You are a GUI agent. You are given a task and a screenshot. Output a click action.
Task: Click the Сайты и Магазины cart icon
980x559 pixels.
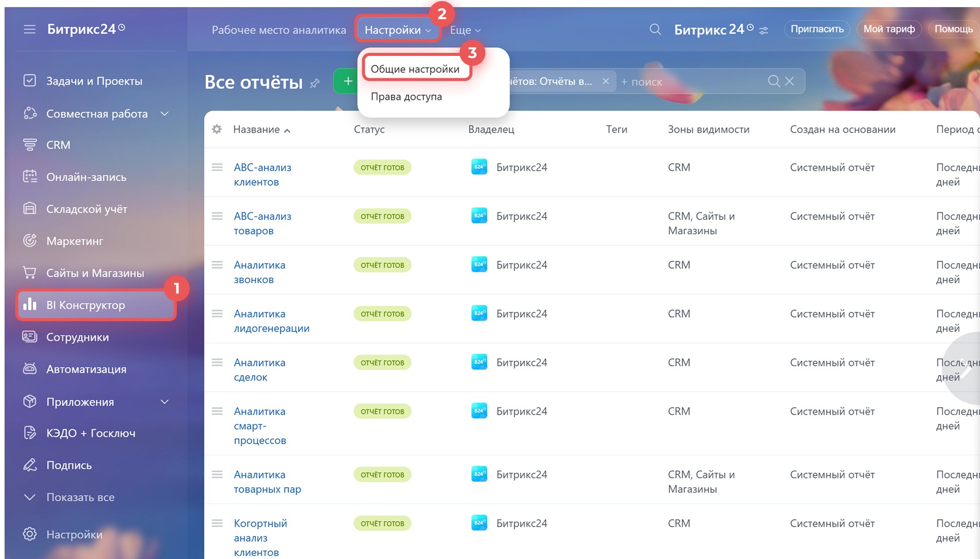[29, 273]
